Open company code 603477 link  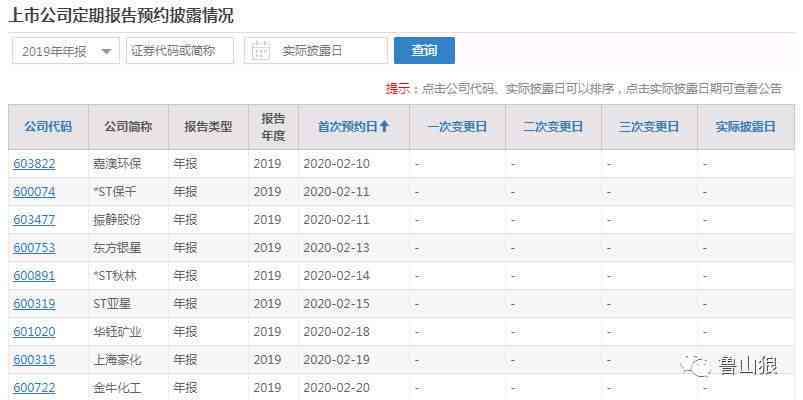(x=34, y=220)
